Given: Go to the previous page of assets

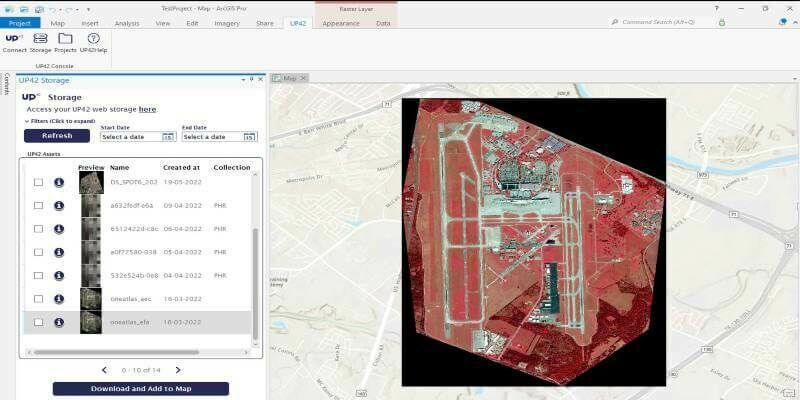Looking at the screenshot, I should [x=105, y=370].
